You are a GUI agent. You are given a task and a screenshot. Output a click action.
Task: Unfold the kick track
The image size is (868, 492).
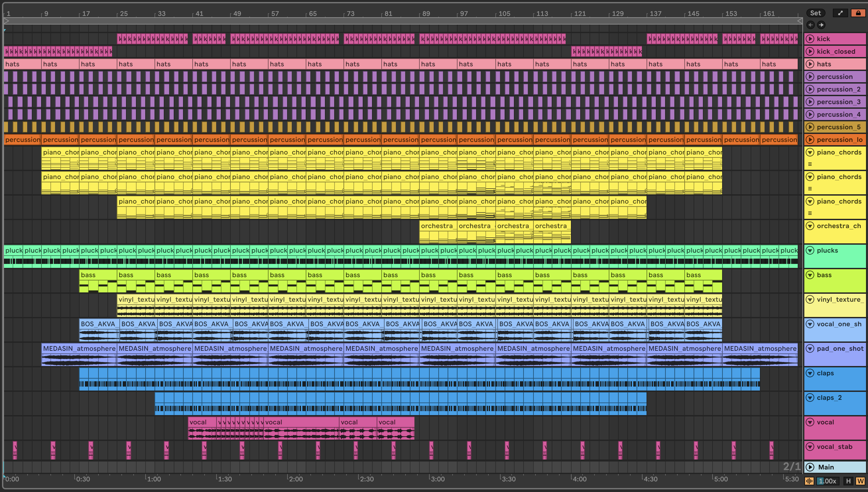pos(810,39)
